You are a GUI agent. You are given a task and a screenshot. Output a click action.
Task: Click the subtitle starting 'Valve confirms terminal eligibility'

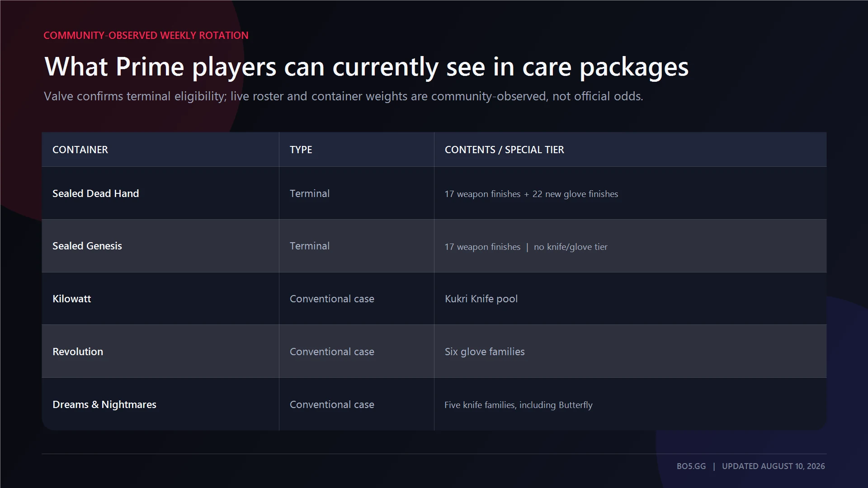(343, 96)
